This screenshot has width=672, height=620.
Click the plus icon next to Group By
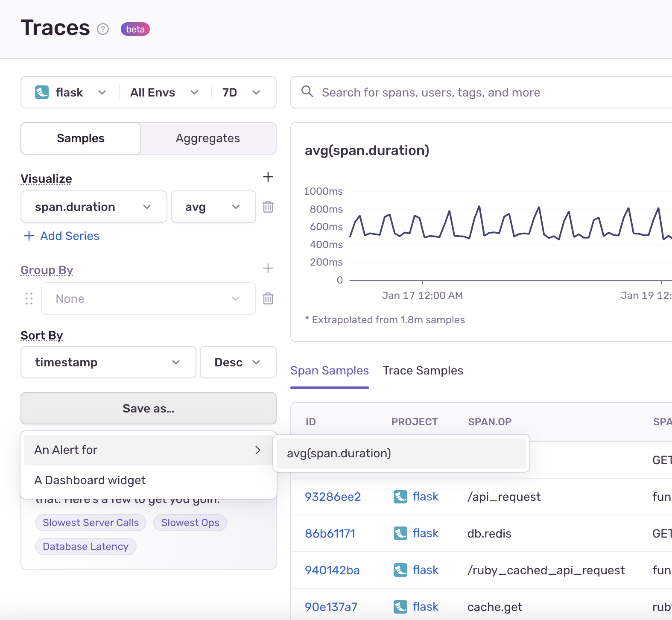pos(268,268)
